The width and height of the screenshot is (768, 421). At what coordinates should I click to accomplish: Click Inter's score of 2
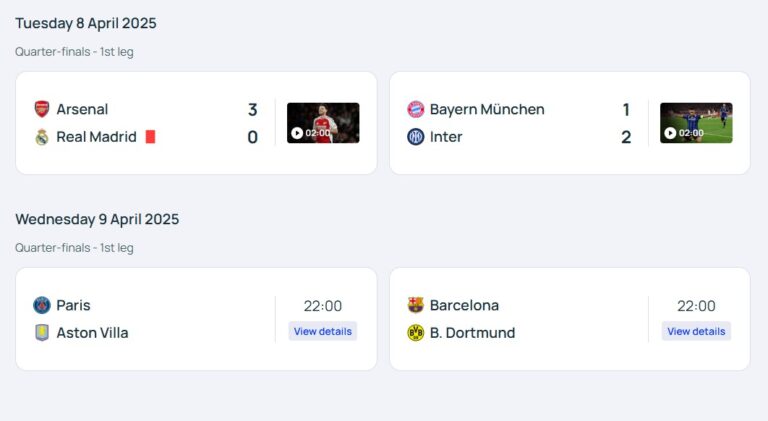coord(626,137)
